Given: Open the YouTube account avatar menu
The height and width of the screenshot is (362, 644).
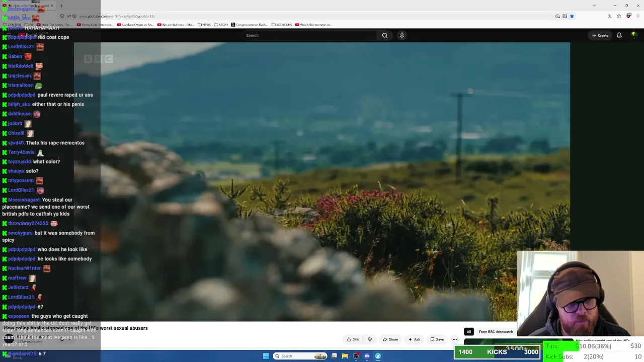Looking at the screenshot, I should point(634,35).
